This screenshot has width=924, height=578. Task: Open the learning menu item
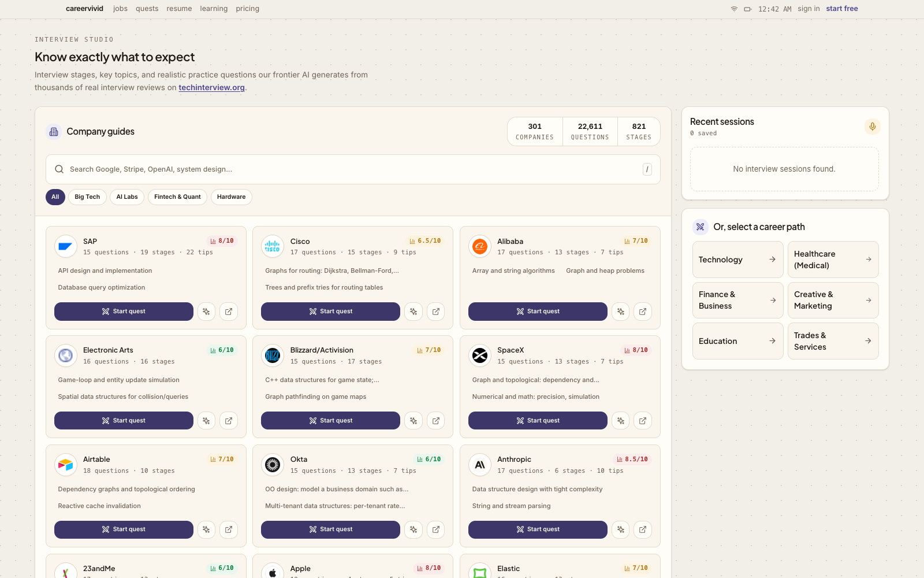click(x=214, y=9)
